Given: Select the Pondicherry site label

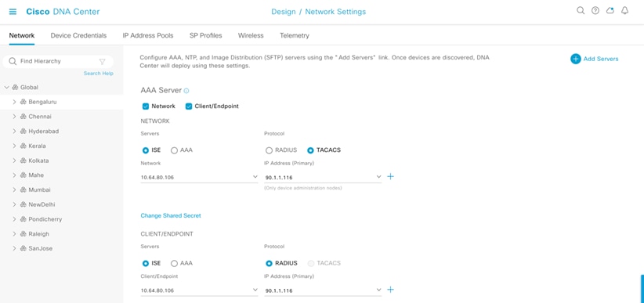Looking at the screenshot, I should click(45, 219).
